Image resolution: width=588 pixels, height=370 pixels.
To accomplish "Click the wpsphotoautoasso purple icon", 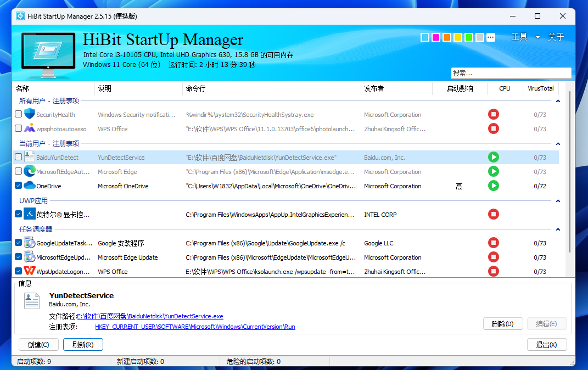I will click(29, 128).
